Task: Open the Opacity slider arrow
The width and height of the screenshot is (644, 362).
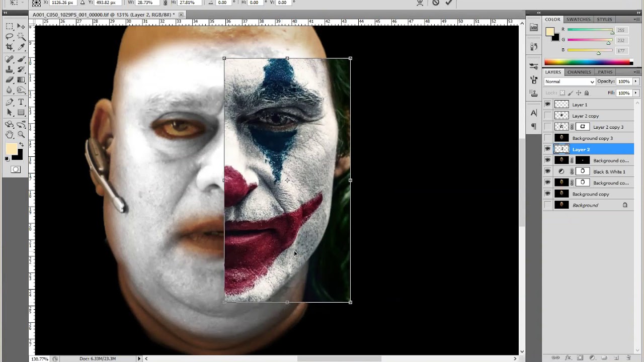Action: click(x=635, y=81)
